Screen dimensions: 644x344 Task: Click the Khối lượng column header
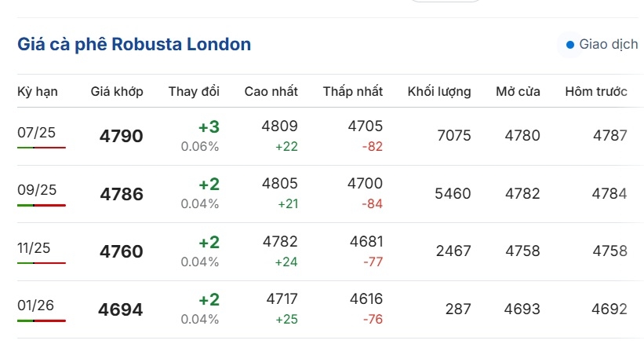coord(439,91)
